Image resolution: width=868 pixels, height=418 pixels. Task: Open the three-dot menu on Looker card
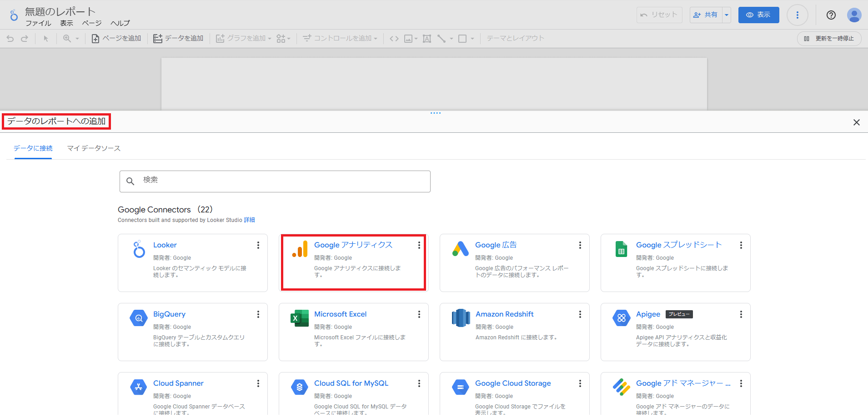[258, 245]
